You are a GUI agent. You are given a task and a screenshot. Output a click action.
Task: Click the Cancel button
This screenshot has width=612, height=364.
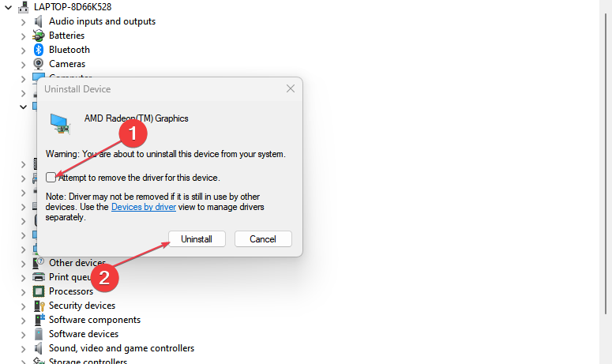click(263, 238)
